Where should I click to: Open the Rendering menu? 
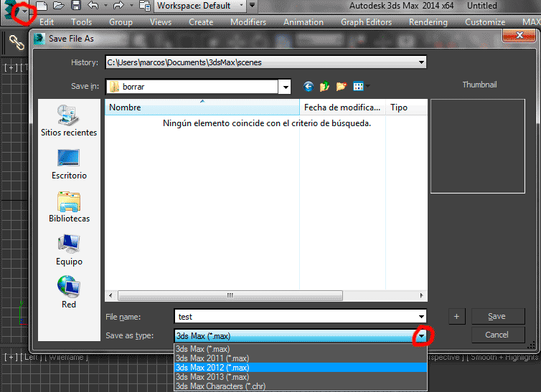pyautogui.click(x=428, y=22)
